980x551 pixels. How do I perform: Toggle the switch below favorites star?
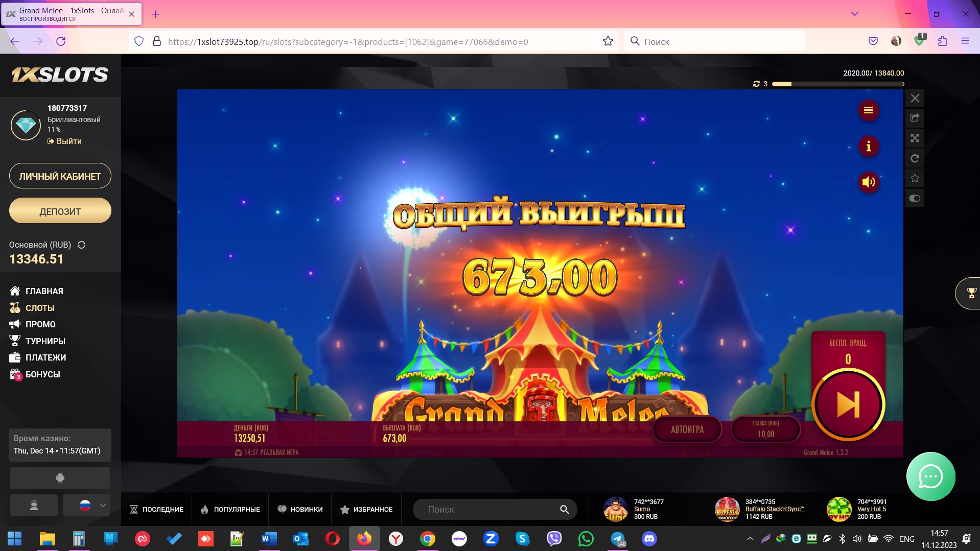915,198
